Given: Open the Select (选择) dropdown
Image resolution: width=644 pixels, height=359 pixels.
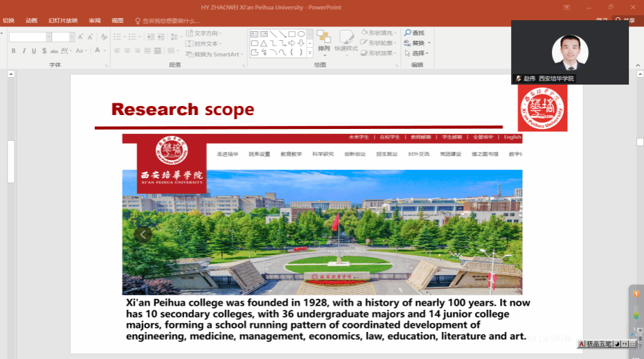Looking at the screenshot, I should (418, 53).
